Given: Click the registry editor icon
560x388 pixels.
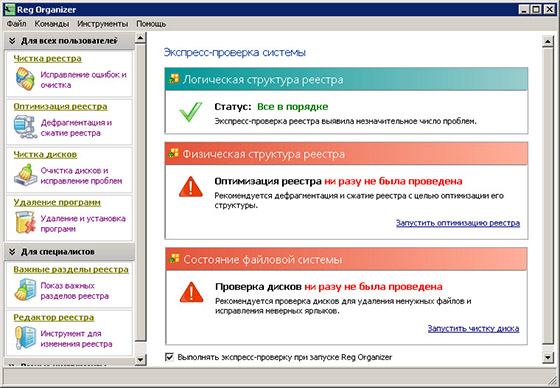Looking at the screenshot, I should click(25, 338).
